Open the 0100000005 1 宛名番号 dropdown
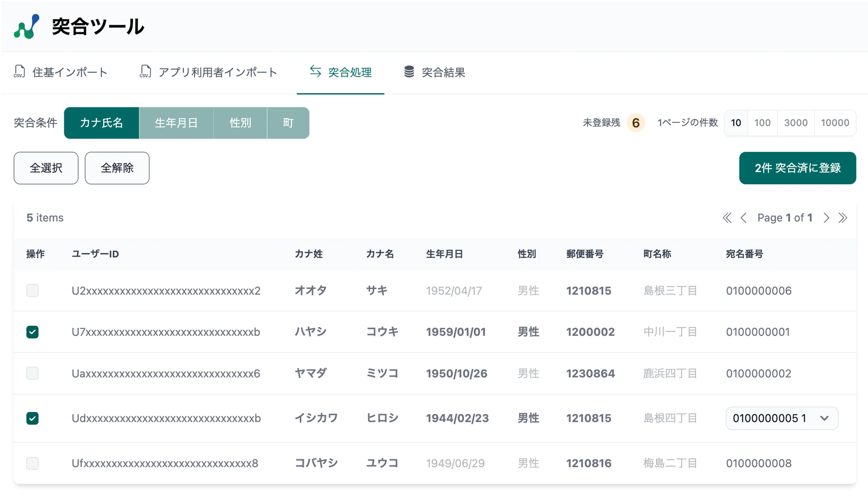Viewport: 868px width, 499px height. [782, 418]
